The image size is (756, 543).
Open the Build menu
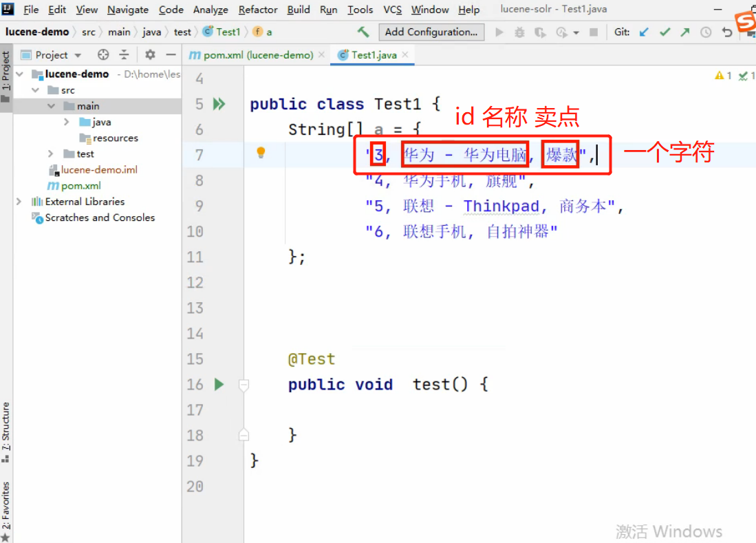(x=299, y=10)
